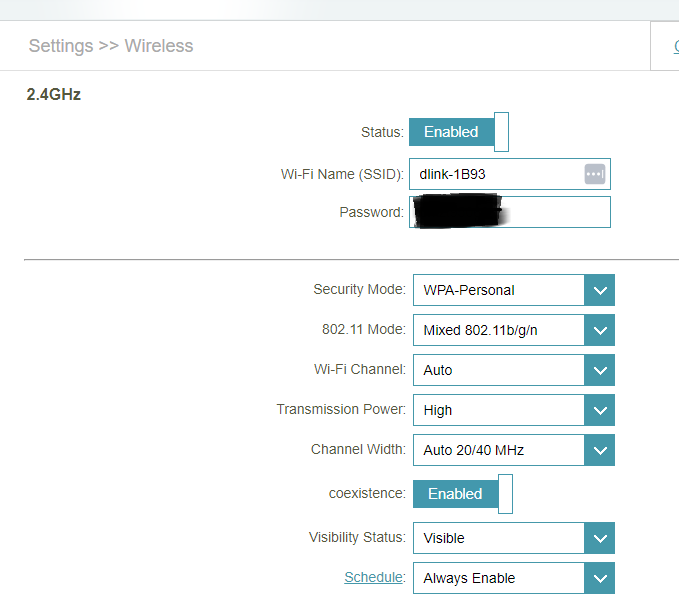Open the Schedule dropdown arrow
Image resolution: width=679 pixels, height=611 pixels.
point(599,578)
